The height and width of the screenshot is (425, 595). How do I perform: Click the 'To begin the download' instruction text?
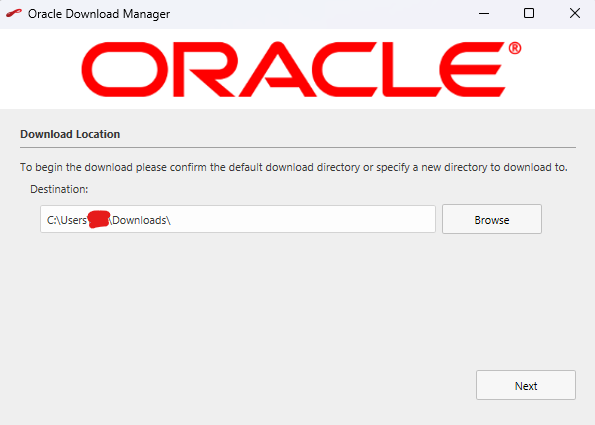click(x=294, y=167)
